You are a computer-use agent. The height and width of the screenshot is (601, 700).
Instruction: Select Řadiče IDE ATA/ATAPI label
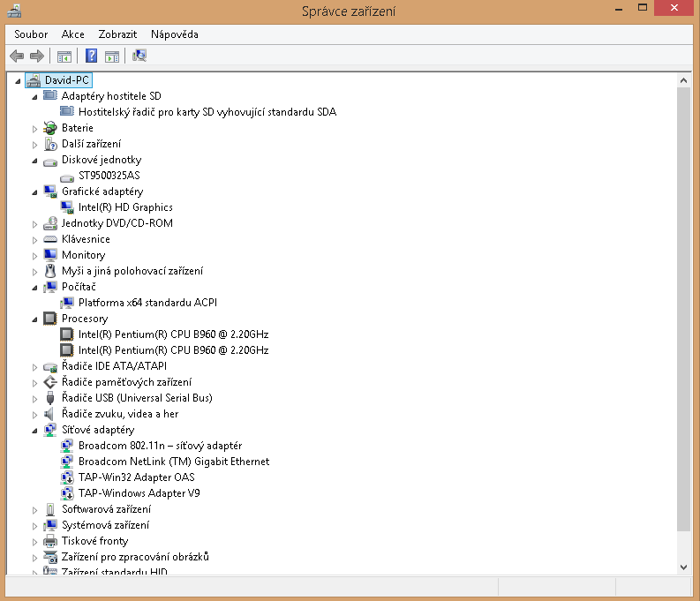(x=114, y=366)
